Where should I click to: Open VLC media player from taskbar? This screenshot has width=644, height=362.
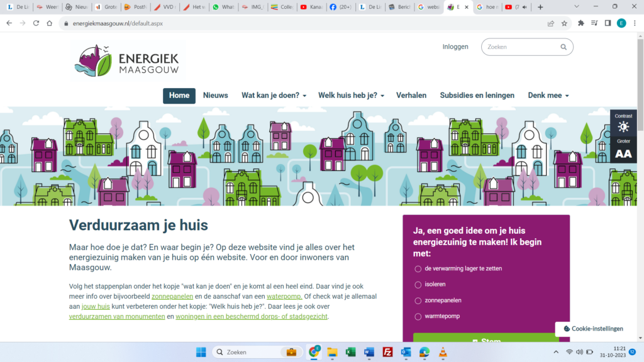pyautogui.click(x=443, y=352)
